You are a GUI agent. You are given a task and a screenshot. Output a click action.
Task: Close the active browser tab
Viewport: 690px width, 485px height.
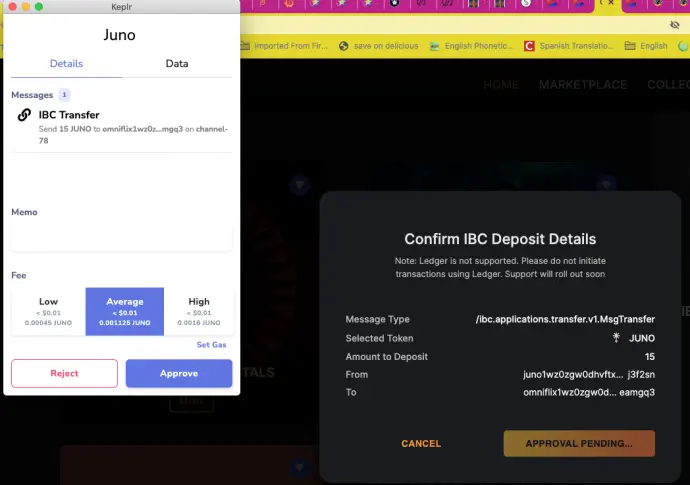(x=611, y=3)
